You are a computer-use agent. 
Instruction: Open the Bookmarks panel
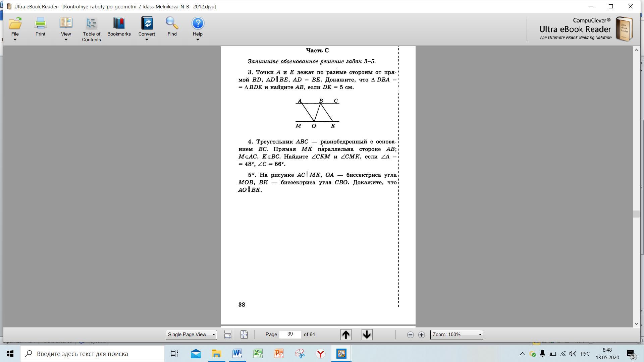click(119, 27)
